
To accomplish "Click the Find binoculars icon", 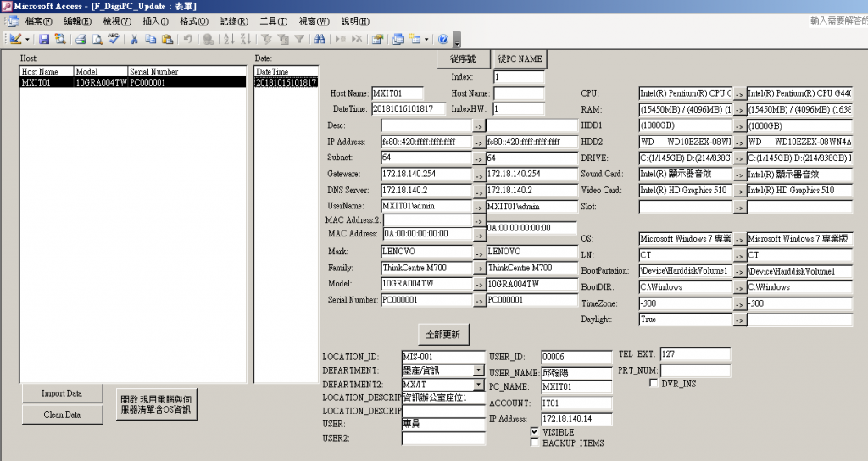I will [x=320, y=39].
